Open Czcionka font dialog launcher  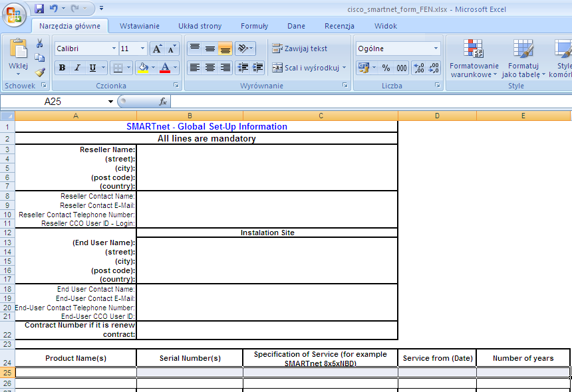pos(176,85)
